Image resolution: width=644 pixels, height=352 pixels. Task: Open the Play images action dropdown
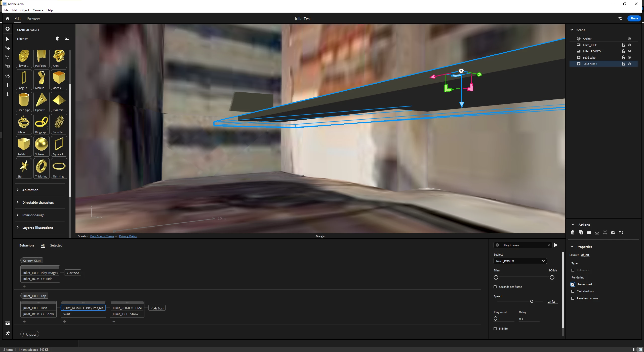click(523, 245)
